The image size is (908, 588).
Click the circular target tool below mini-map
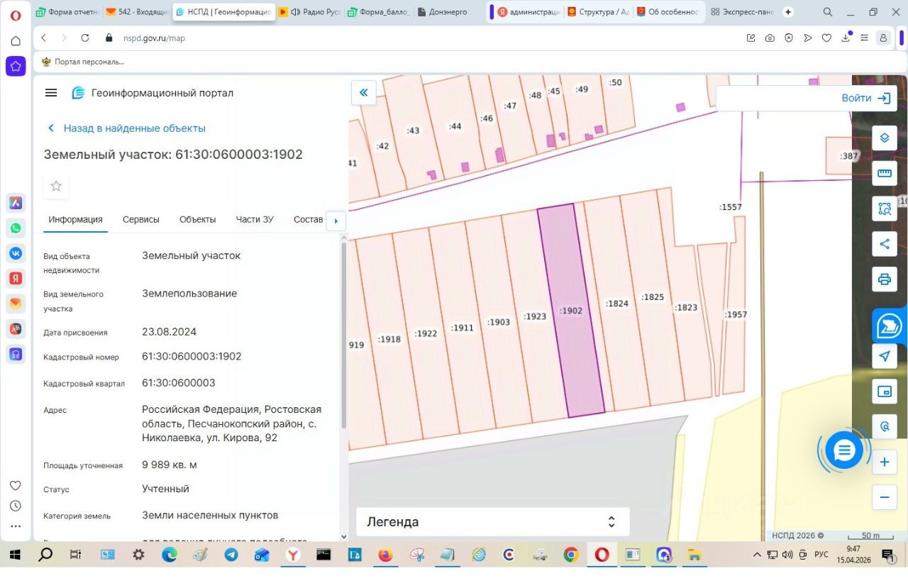coord(884,427)
